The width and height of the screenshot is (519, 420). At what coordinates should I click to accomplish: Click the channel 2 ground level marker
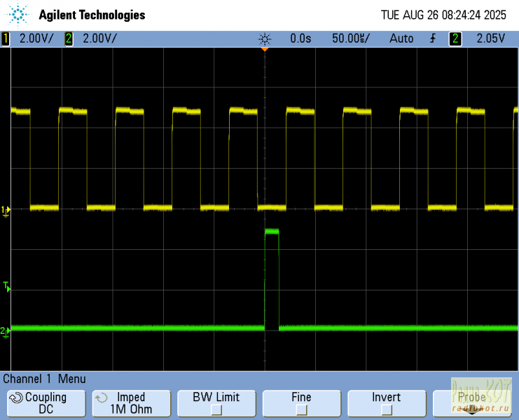click(x=6, y=330)
